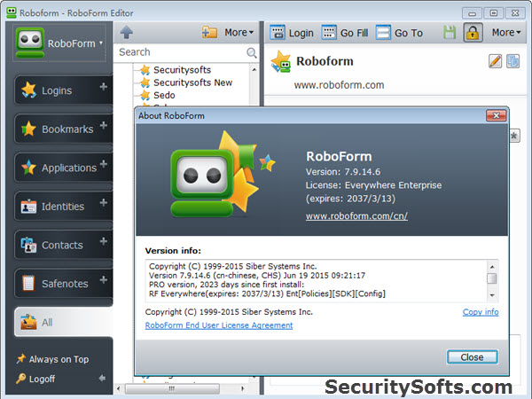
Task: Click RoboForm Editor title bar icon
Action: tap(12, 13)
